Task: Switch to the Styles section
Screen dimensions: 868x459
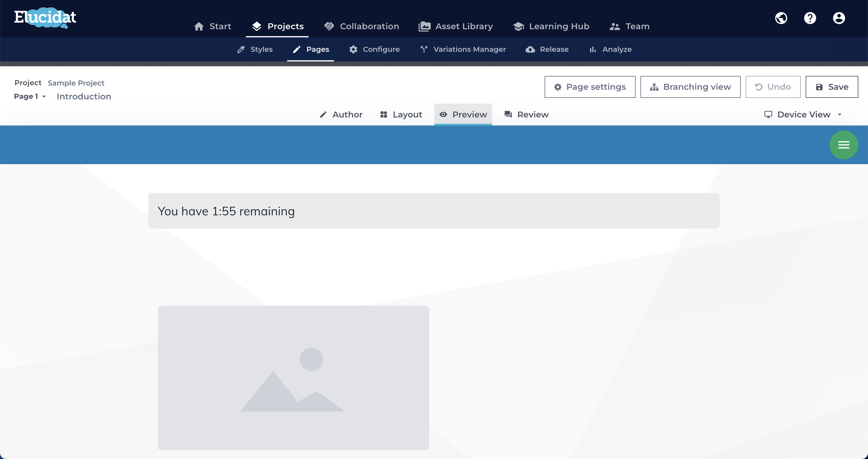Action: click(255, 49)
